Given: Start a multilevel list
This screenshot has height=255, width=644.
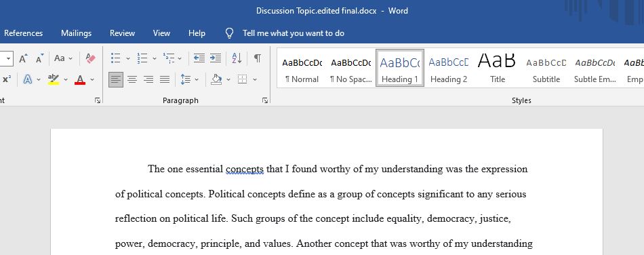Looking at the screenshot, I should [169, 58].
